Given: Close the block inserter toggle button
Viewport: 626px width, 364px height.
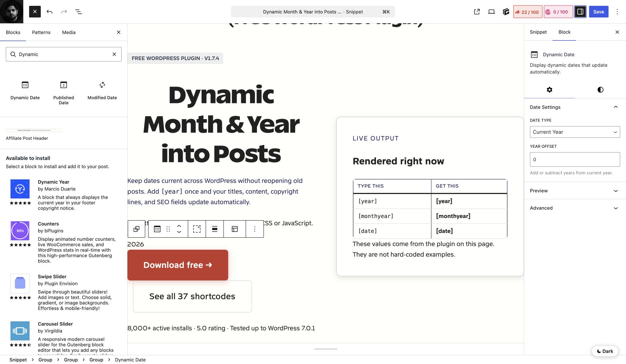Looking at the screenshot, I should pos(35,12).
